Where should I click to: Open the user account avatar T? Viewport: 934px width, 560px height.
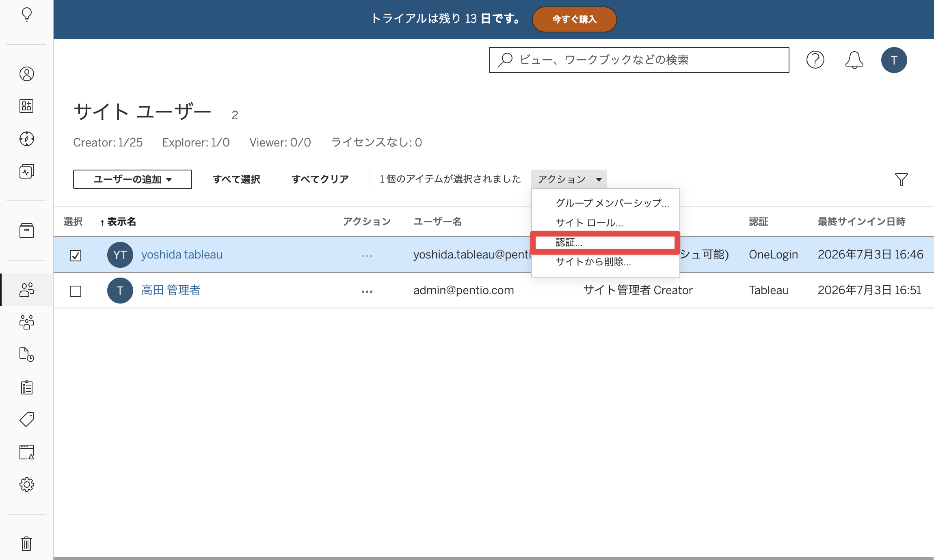pyautogui.click(x=894, y=60)
